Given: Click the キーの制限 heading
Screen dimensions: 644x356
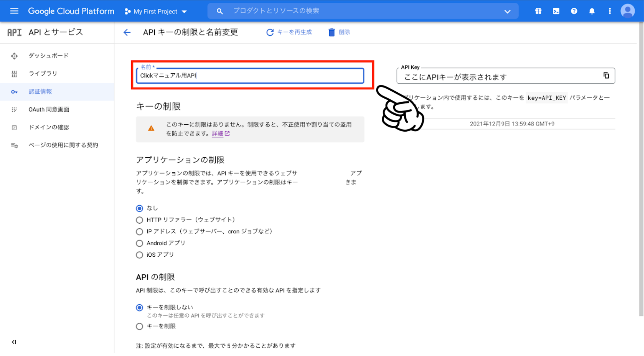Looking at the screenshot, I should click(158, 106).
